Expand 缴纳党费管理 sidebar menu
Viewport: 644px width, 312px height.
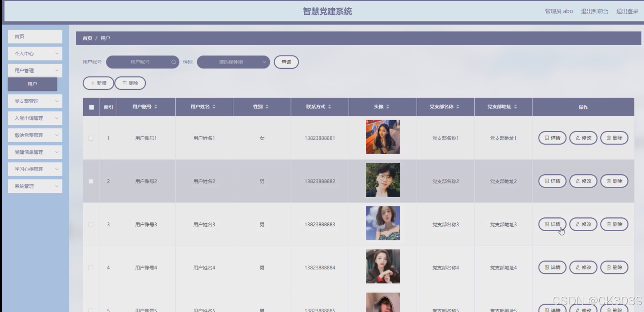[x=35, y=135]
